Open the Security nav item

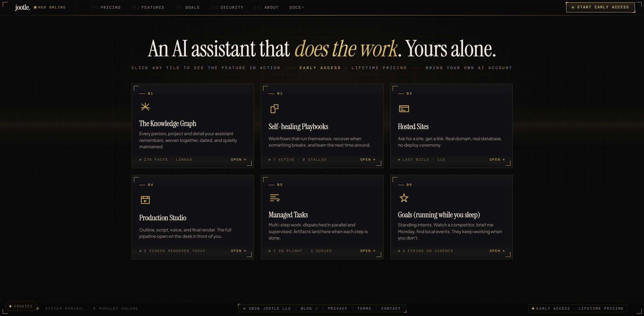coord(227,7)
